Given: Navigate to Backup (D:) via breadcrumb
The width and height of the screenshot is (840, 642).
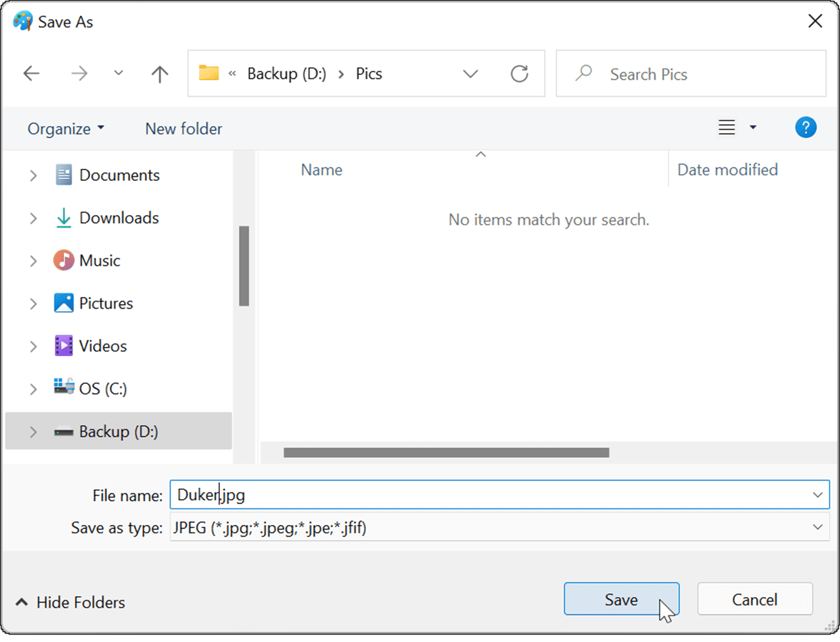Looking at the screenshot, I should pos(287,73).
